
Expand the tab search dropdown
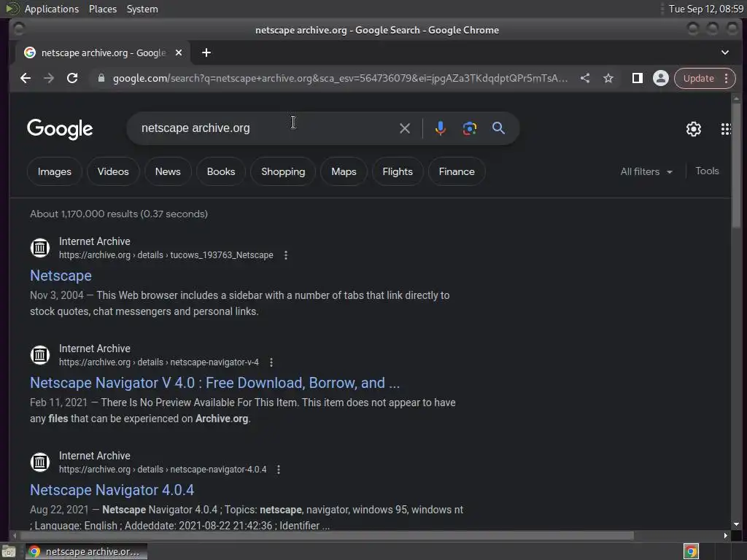(725, 52)
